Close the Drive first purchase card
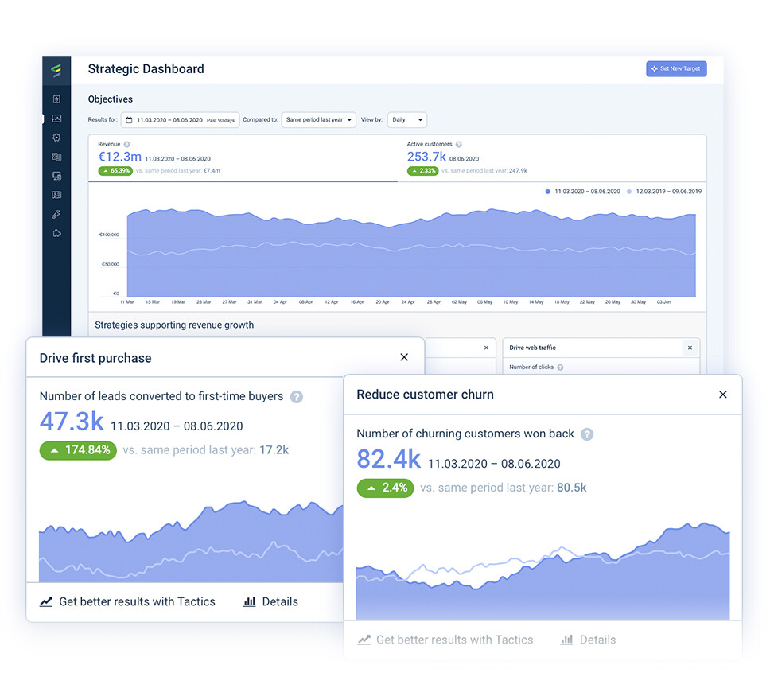Image resolution: width=770 pixels, height=700 pixels. coord(404,357)
